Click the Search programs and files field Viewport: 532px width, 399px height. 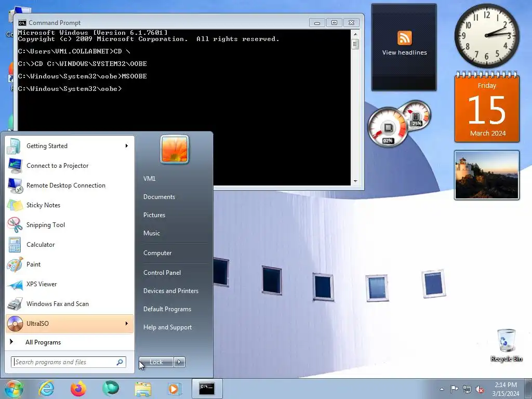(69, 362)
